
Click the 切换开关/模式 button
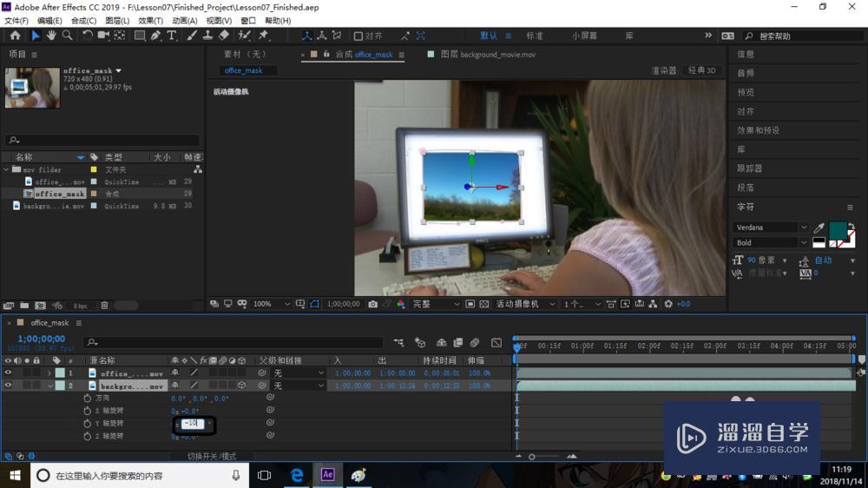[212, 457]
